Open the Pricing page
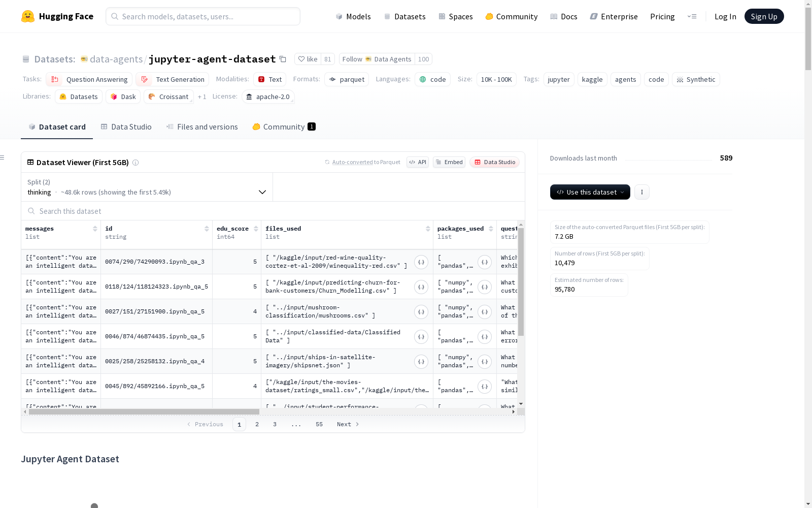 (662, 17)
